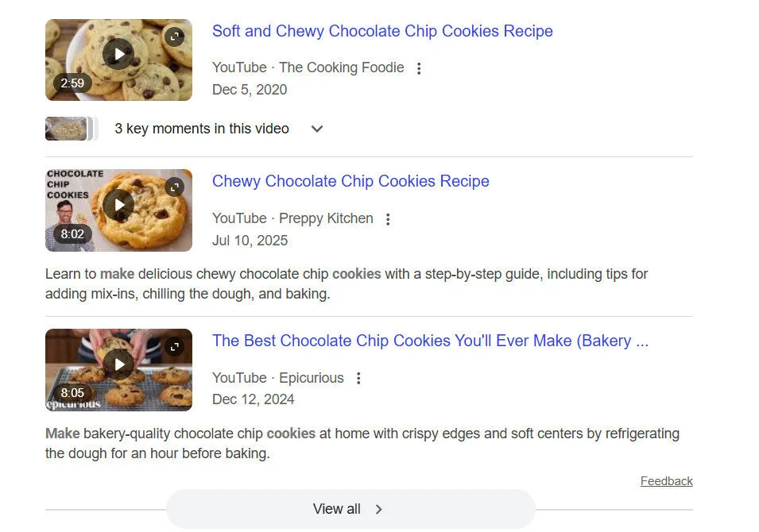Screen dimensions: 759x532
Task: Open the Chewy Chocolate Chip Cookies Recipe link
Action: point(350,181)
